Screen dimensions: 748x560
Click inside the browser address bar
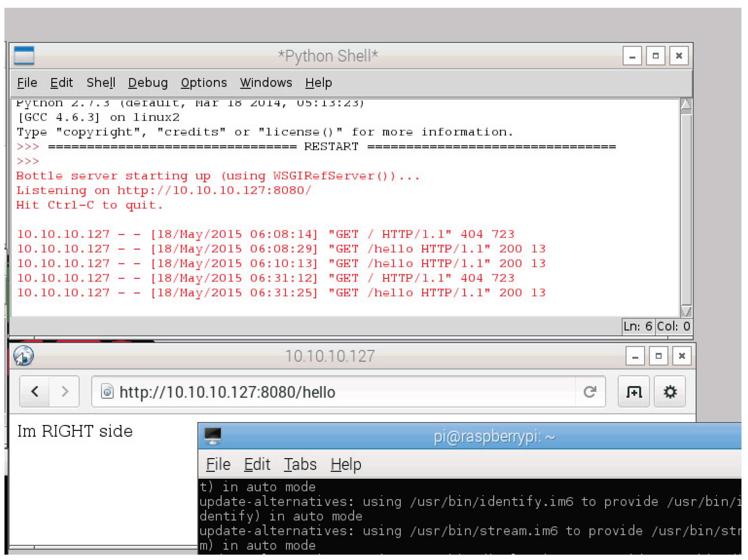tap(304, 392)
